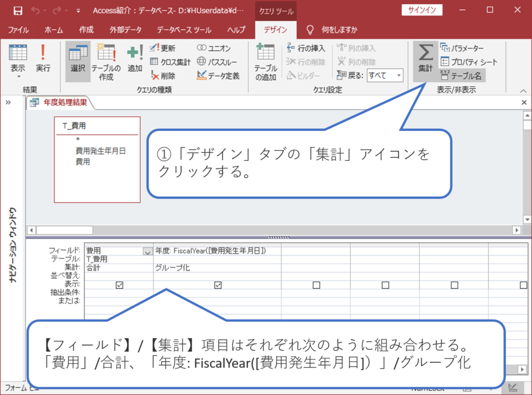Screen dimensions: 532x395
Task: Select the デザイン ribbon tab
Action: coord(275,30)
